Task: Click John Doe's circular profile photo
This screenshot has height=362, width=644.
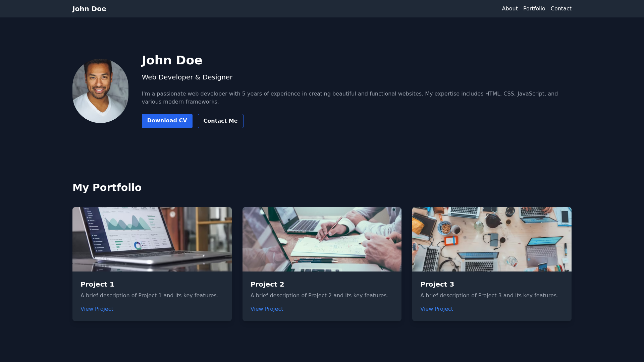Action: coord(100,91)
